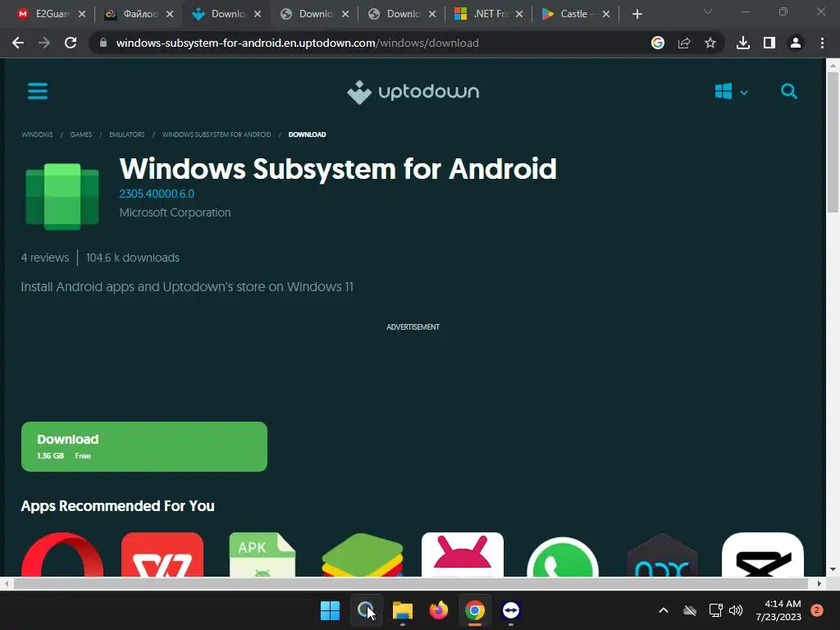Open the WINDOWS SUBSYSTEM FOR ANDROID breadcrumb
Image resolution: width=840 pixels, height=630 pixels.
coord(217,135)
